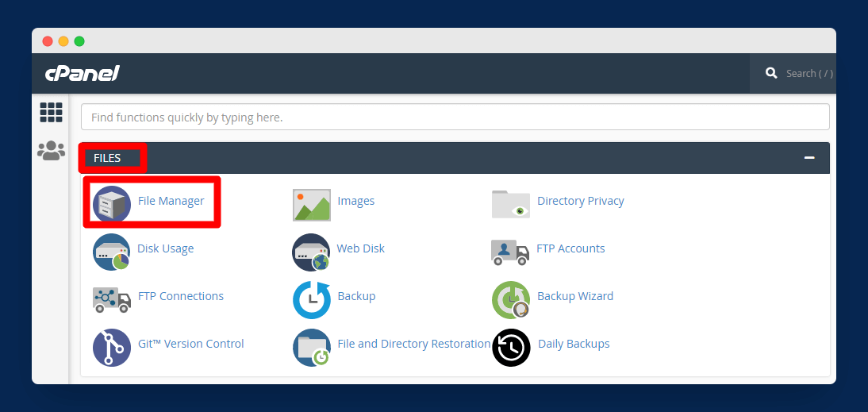Viewport: 868px width, 412px height.
Task: Click the Git Version Control icon
Action: [x=112, y=347]
